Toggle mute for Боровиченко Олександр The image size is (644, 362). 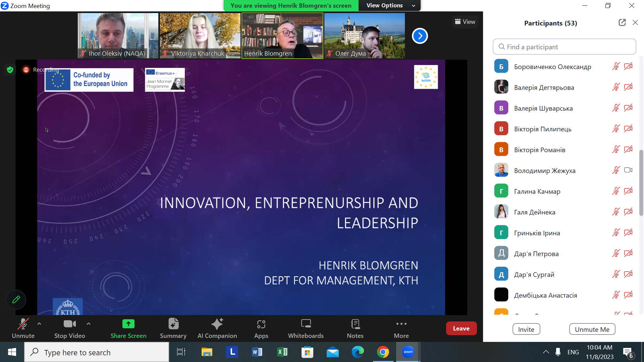[616, 66]
